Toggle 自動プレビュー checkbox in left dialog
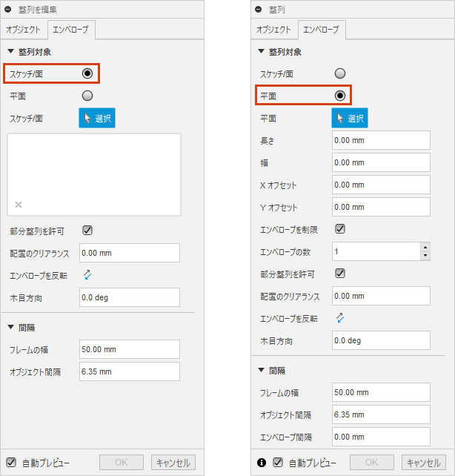The width and height of the screenshot is (455, 476). click(11, 463)
